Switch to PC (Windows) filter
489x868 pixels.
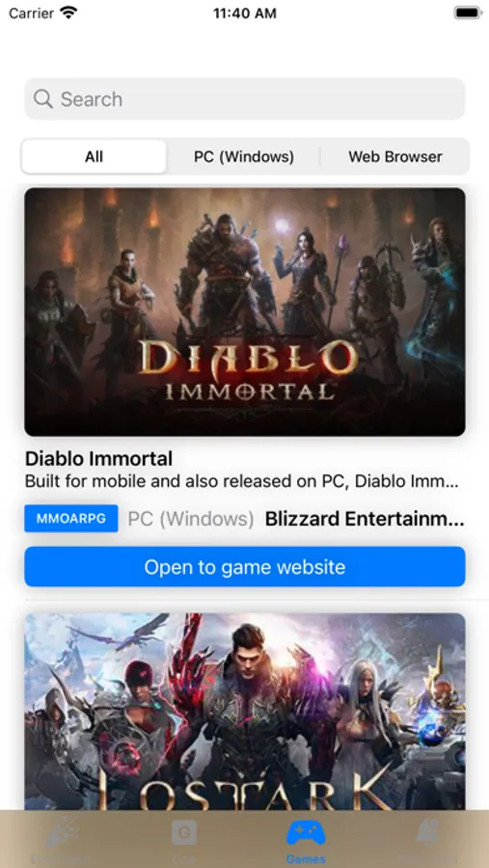click(x=244, y=156)
